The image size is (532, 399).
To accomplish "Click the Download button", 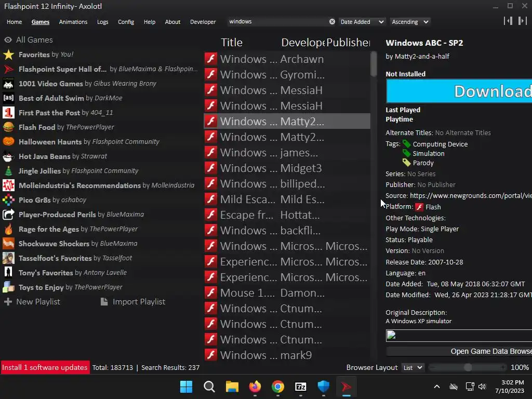I will [x=459, y=91].
